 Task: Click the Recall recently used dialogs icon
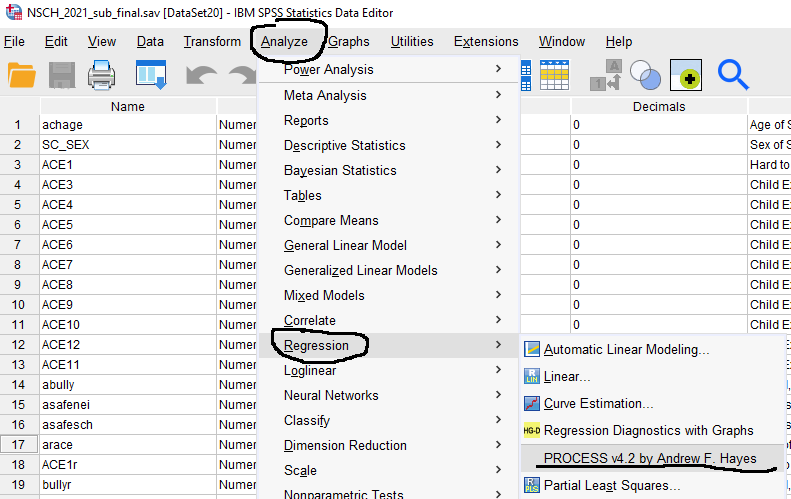(x=151, y=75)
